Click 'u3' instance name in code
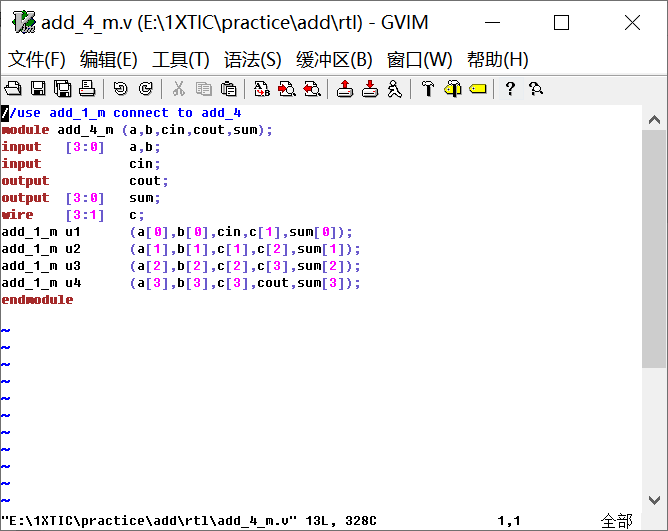This screenshot has height=531, width=668. [x=73, y=266]
